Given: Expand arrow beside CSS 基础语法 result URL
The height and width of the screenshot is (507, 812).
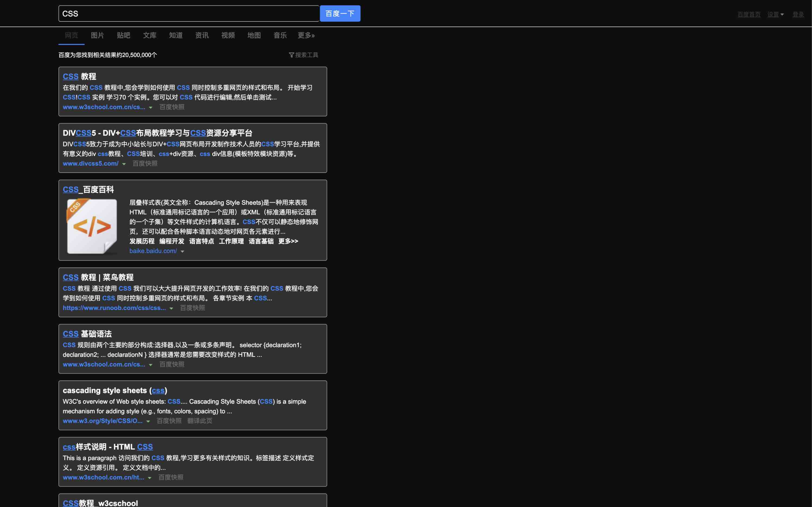Looking at the screenshot, I should coord(151,365).
